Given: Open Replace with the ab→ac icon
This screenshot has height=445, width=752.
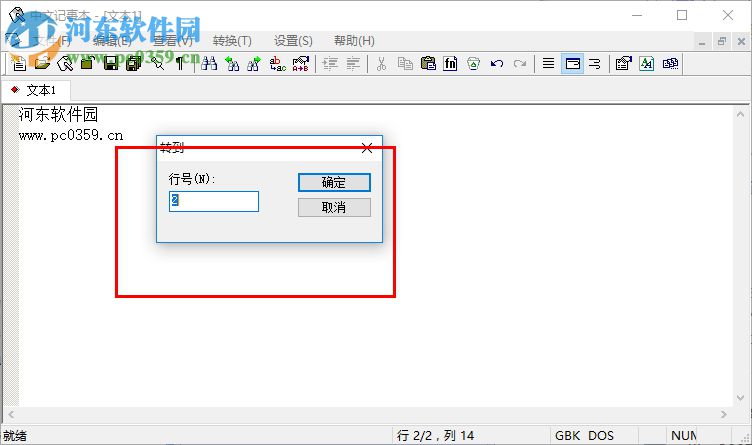Looking at the screenshot, I should (278, 63).
